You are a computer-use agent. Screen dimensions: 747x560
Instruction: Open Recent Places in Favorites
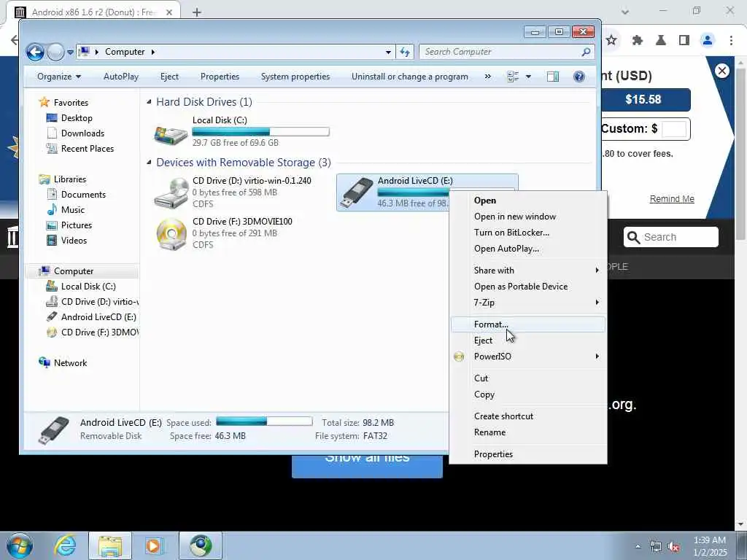(x=88, y=149)
